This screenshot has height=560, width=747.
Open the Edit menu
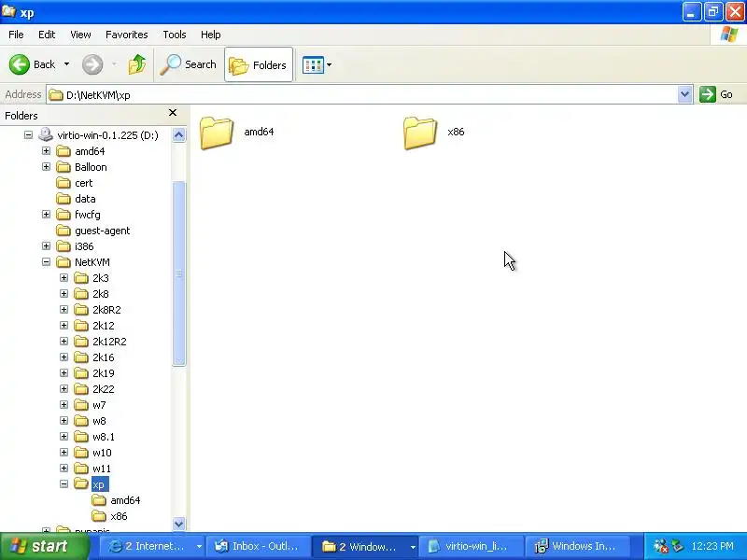(x=47, y=35)
